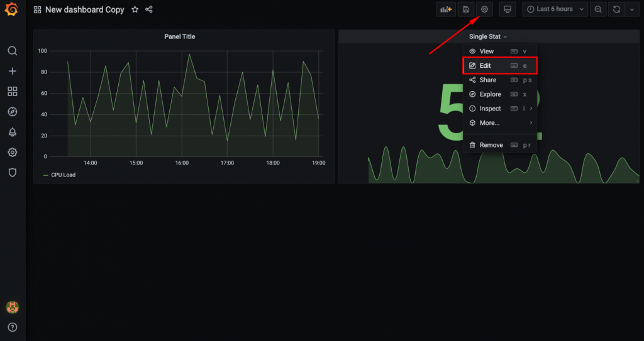The image size is (644, 341).
Task: Click the Add panel toolbar icon
Action: pos(446,9)
